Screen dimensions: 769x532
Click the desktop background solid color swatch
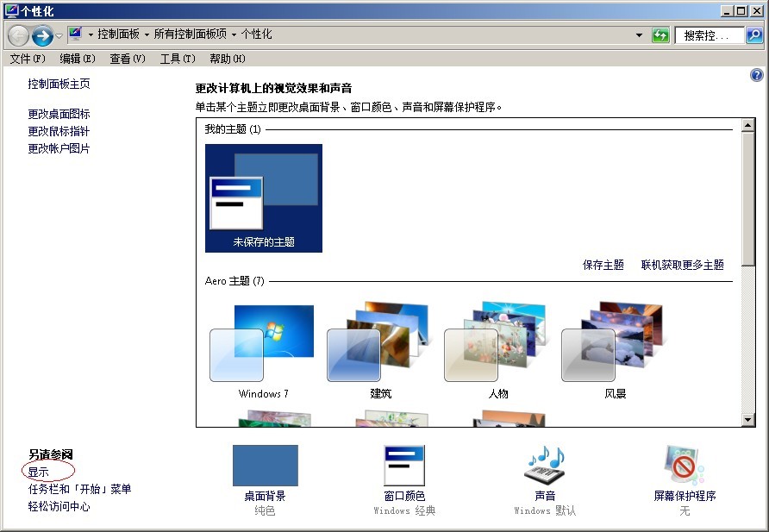(x=265, y=466)
